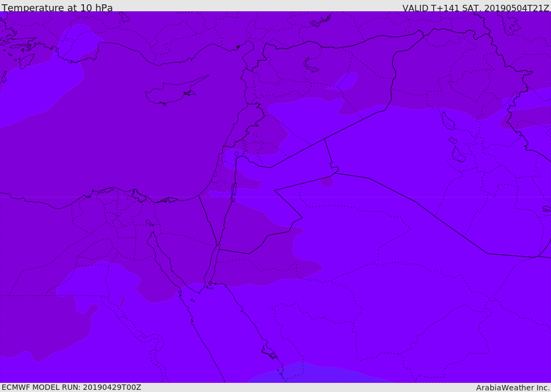The image size is (551, 392).
Task: Click Lake Tharthar in Iraq
Action: point(448,121)
